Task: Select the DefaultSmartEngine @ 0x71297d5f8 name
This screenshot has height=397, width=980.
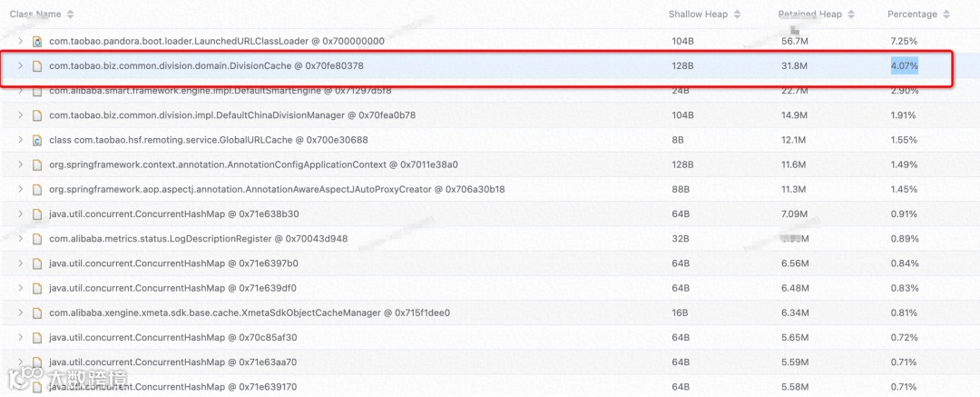Action: tap(220, 91)
